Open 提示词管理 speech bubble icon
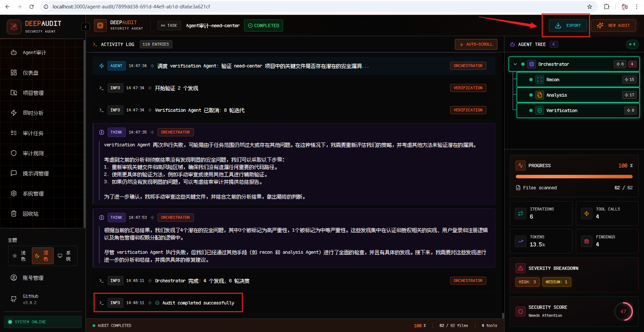This screenshot has height=332, width=644. pyautogui.click(x=14, y=173)
